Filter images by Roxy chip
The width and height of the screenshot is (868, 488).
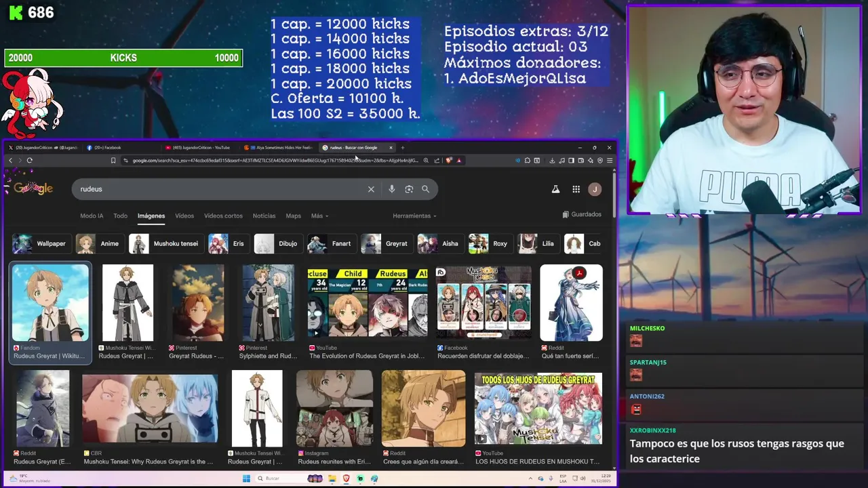(490, 243)
